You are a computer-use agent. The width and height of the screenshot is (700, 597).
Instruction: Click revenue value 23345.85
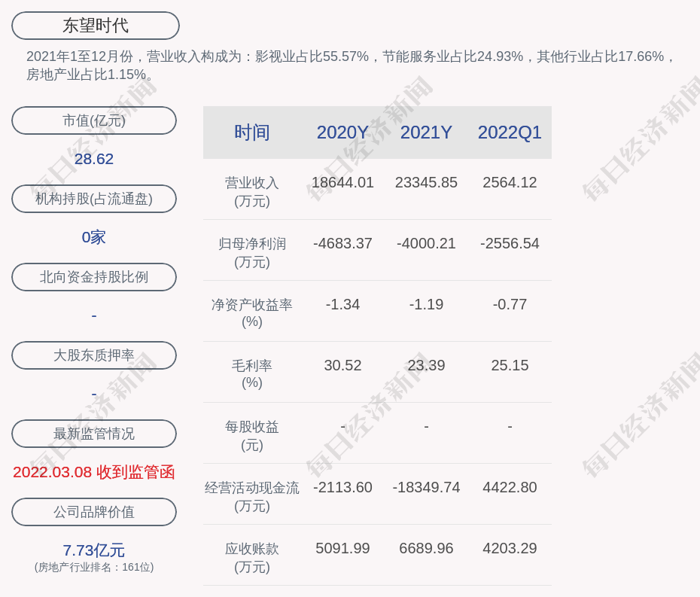(x=426, y=183)
